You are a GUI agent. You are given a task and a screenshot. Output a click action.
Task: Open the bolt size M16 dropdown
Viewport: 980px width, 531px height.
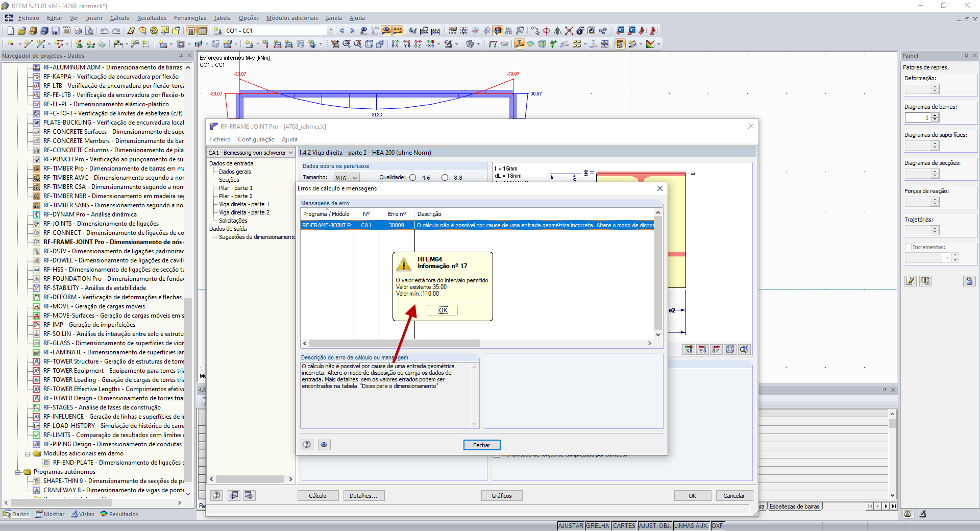coord(355,178)
